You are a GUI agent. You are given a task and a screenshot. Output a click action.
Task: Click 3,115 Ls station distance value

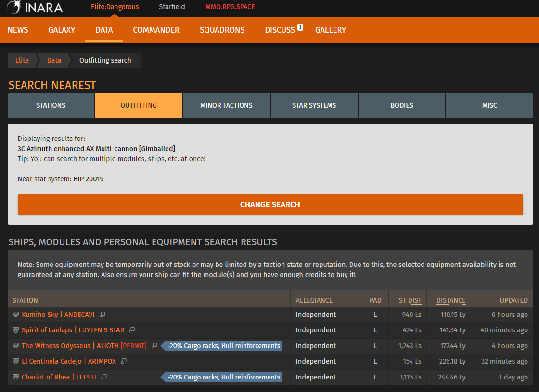411,377
